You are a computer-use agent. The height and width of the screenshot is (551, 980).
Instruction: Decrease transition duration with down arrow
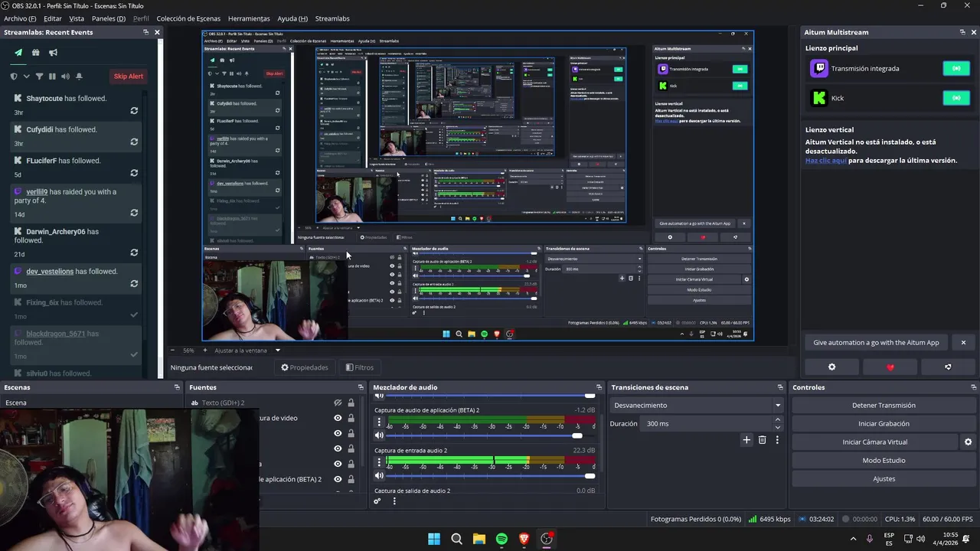(778, 427)
